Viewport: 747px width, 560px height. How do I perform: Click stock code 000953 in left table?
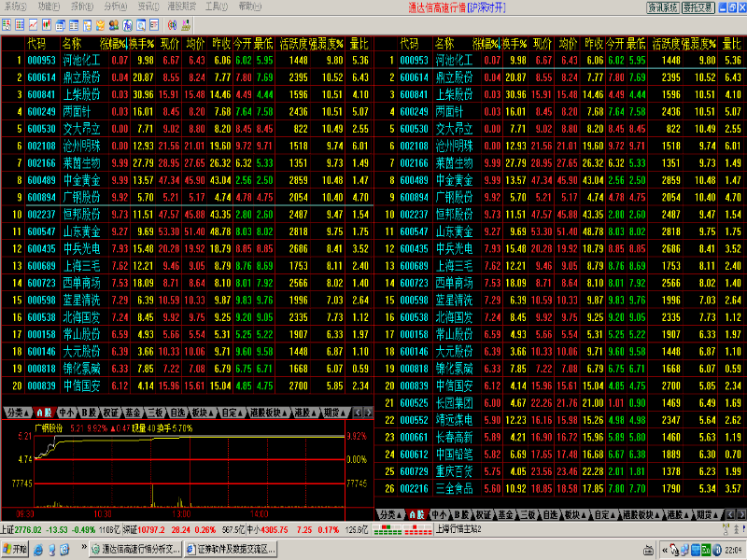click(41, 60)
